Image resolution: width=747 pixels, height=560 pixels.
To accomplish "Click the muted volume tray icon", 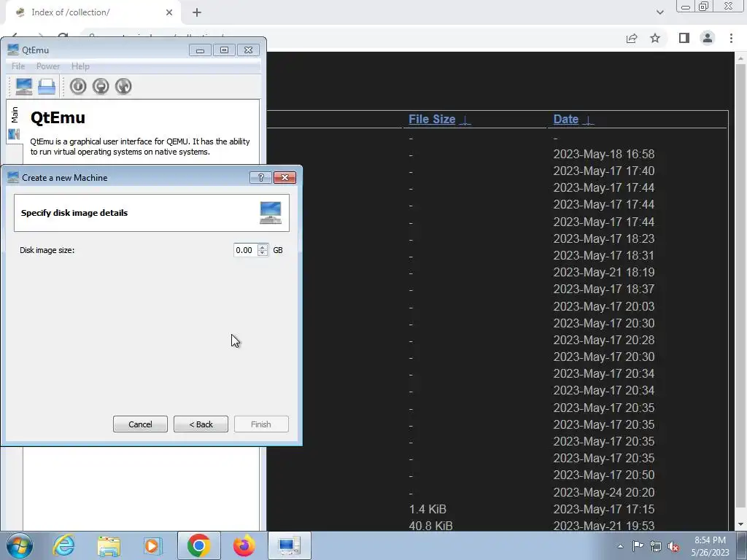I will point(673,546).
